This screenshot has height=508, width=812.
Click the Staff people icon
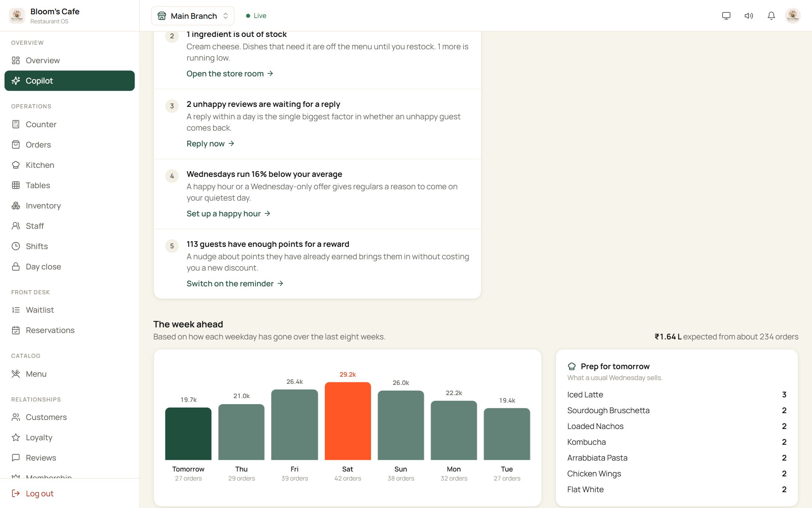pos(16,226)
